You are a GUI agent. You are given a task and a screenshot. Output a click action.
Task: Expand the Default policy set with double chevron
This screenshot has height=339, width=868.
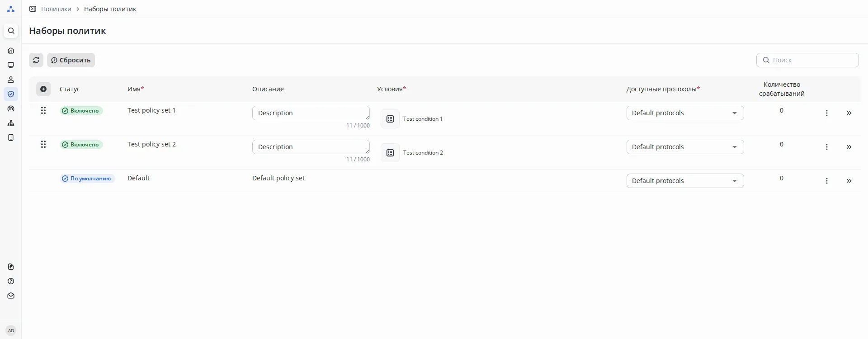(x=849, y=181)
